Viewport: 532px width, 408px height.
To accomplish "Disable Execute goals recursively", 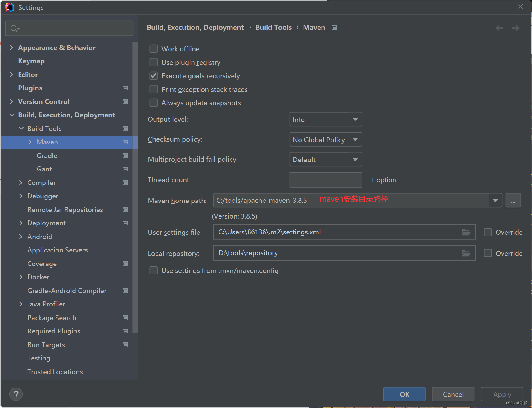I will pyautogui.click(x=153, y=75).
